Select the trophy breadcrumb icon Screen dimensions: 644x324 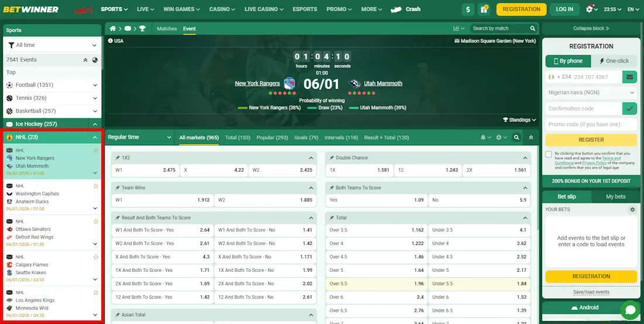(142, 28)
